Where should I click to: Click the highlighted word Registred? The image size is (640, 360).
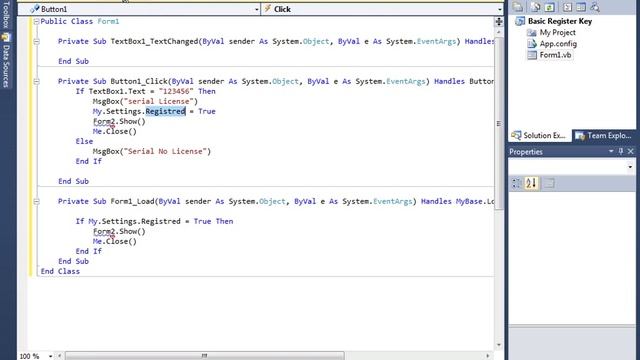click(x=165, y=111)
